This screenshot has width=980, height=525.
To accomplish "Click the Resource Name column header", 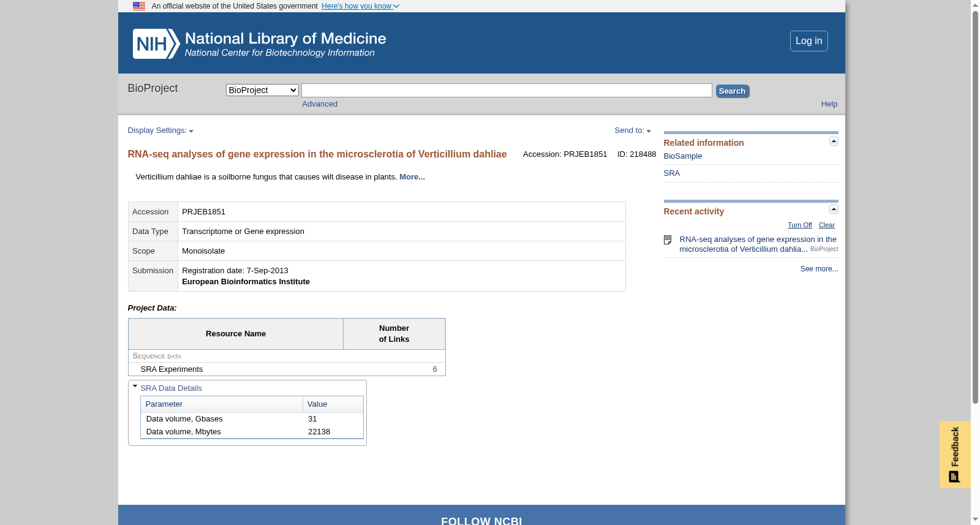I will click(x=236, y=334).
